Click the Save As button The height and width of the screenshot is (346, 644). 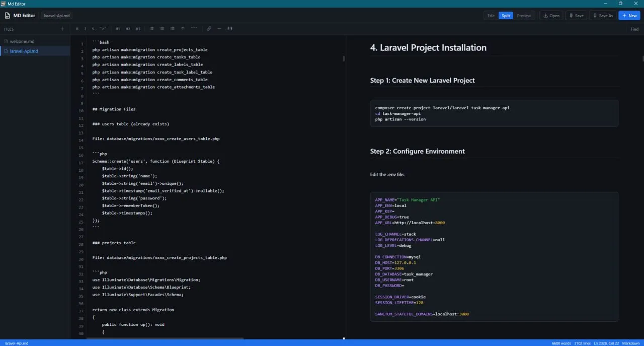coord(603,16)
